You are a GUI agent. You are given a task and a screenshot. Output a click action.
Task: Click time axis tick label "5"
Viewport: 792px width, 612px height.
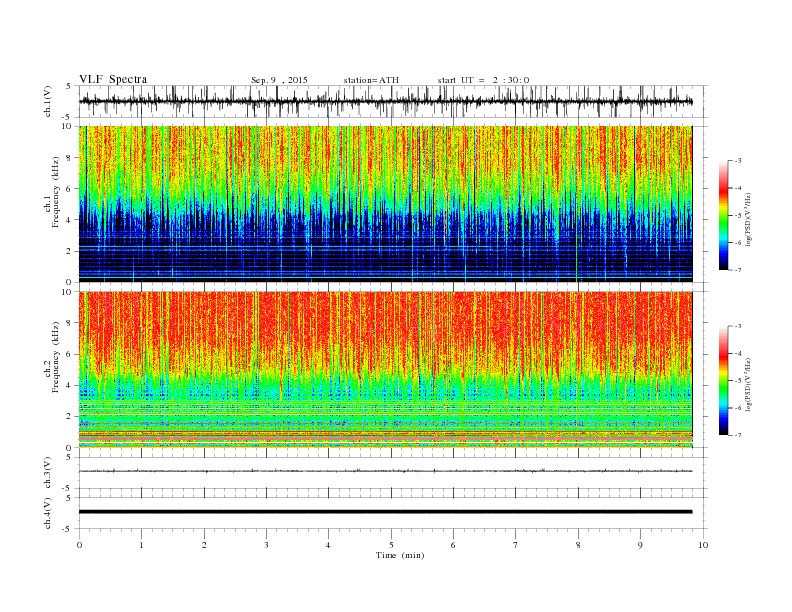pyautogui.click(x=391, y=545)
